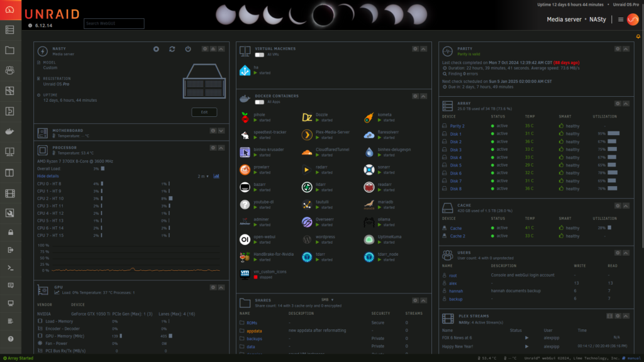Viewport: 644px width, 362px height.
Task: Open the kometa container icon
Action: 369,118
